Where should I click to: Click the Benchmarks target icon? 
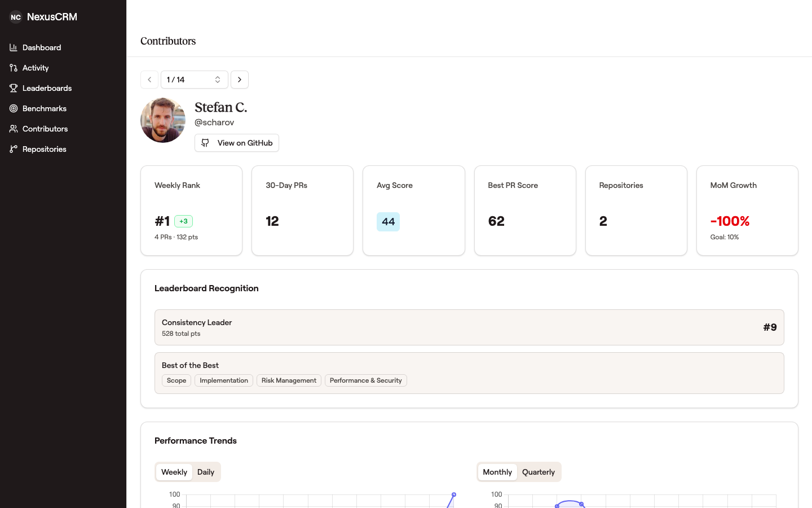tap(14, 108)
